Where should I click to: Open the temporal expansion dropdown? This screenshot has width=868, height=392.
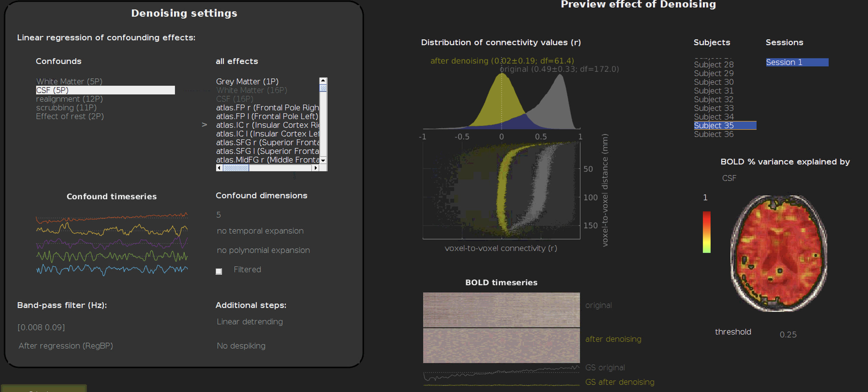[x=260, y=231]
